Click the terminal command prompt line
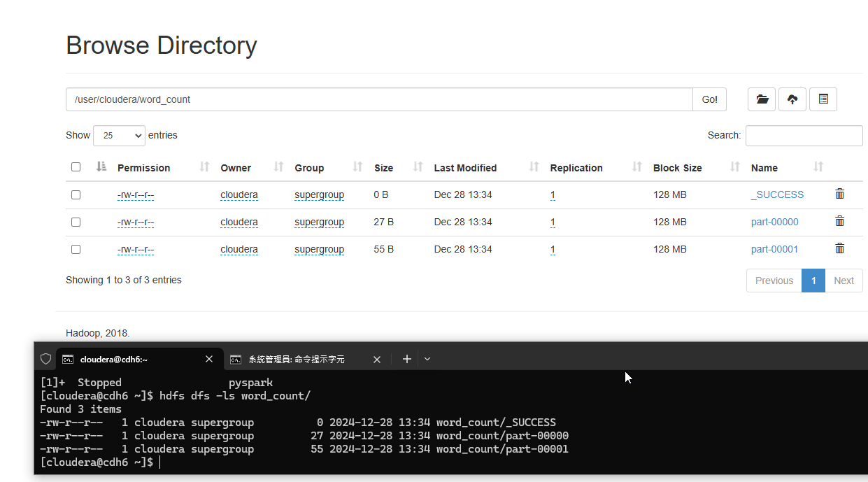Viewport: 868px width, 482px height. [99, 462]
